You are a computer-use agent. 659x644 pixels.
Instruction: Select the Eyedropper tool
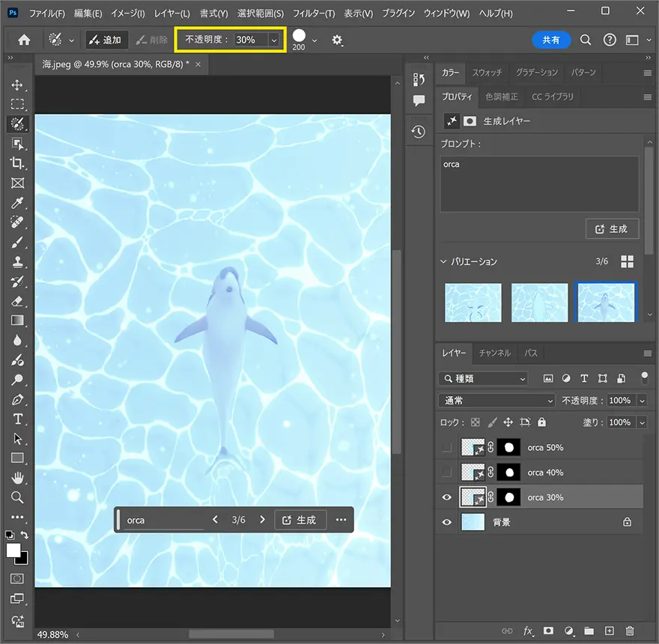pos(17,203)
